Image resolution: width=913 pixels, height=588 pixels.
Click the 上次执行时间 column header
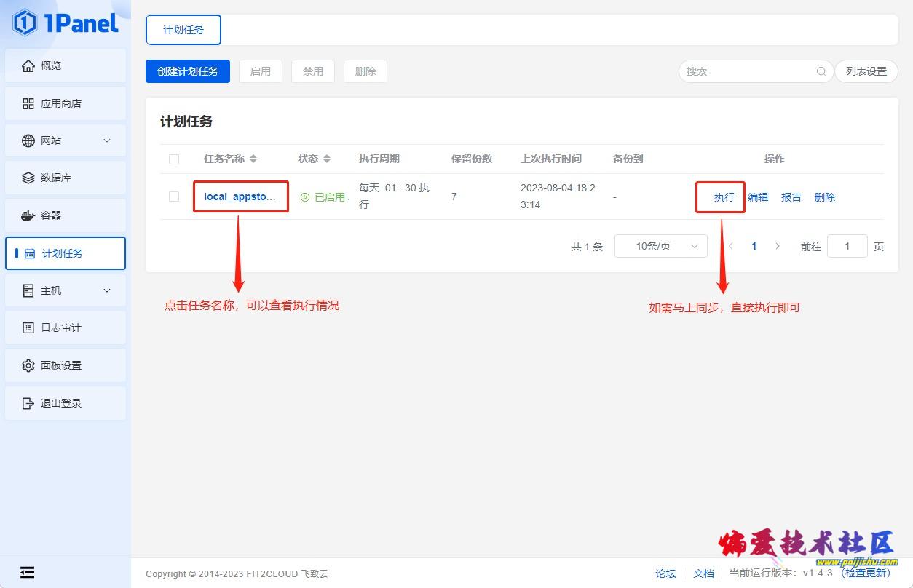pyautogui.click(x=551, y=159)
